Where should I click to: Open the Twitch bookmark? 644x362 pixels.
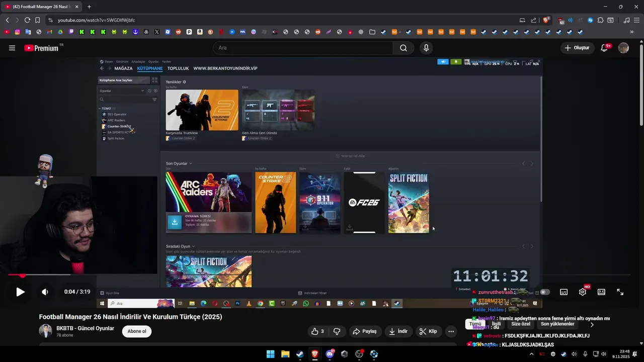click(71, 32)
